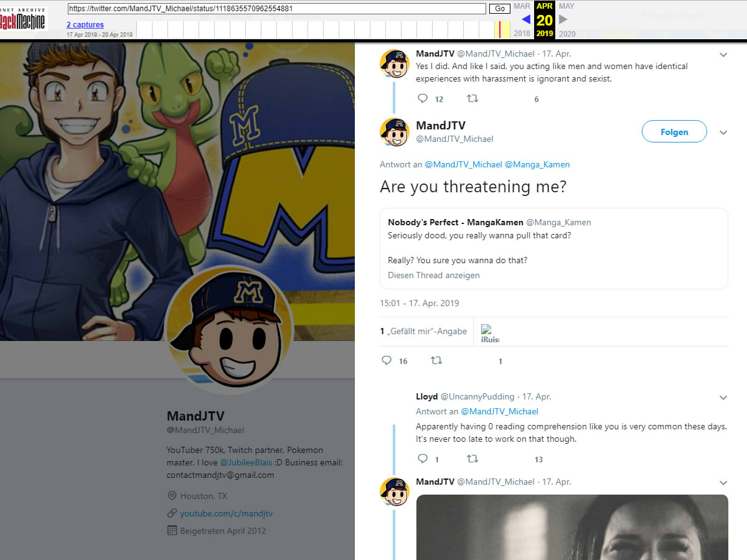The height and width of the screenshot is (560, 747).
Task: Click reply icon on Lloyd's tweet
Action: coord(423,459)
